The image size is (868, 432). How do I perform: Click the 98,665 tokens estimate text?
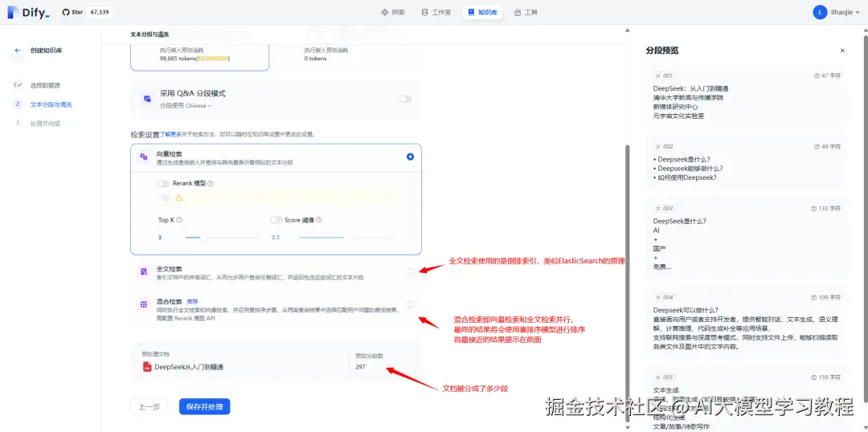[x=194, y=58]
